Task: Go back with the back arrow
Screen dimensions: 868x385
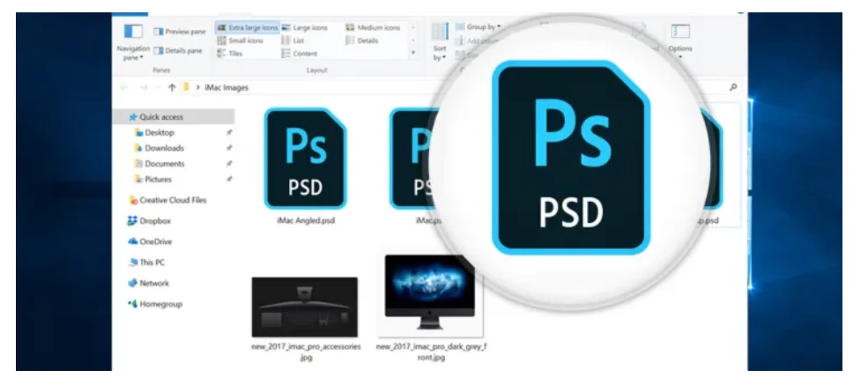Action: tap(124, 87)
